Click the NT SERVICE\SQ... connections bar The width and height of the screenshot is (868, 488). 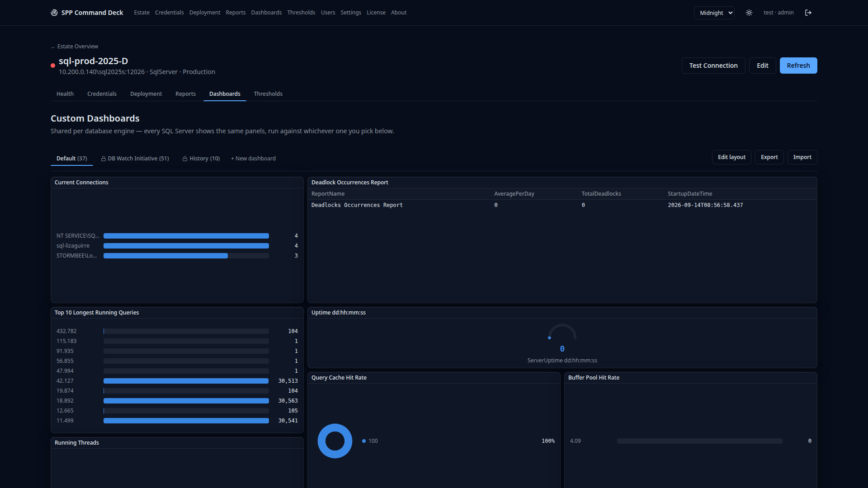[x=186, y=236]
